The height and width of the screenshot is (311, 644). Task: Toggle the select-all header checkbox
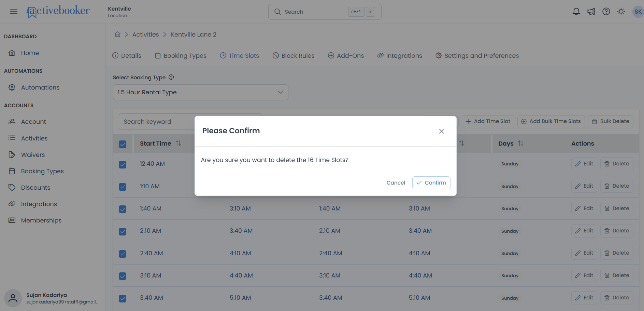tap(123, 144)
